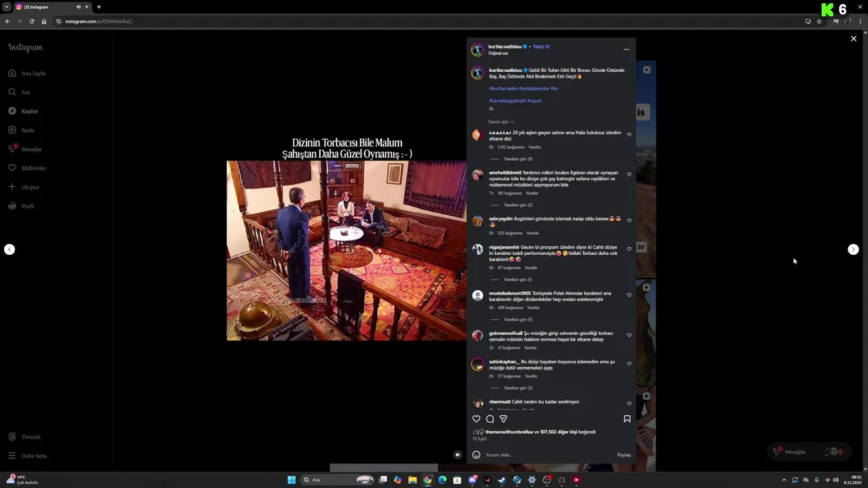Open themanwithumbrellaa liker profile
Viewport: 868px width, 488px height.
(x=509, y=432)
